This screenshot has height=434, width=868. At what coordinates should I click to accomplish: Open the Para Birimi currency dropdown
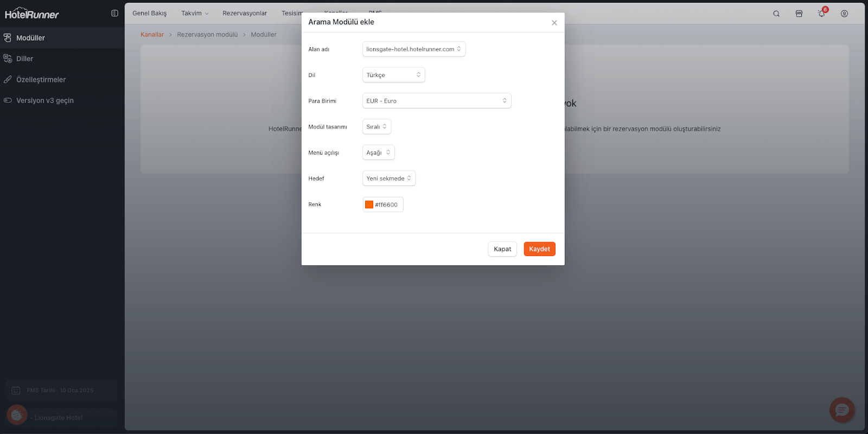pos(436,101)
